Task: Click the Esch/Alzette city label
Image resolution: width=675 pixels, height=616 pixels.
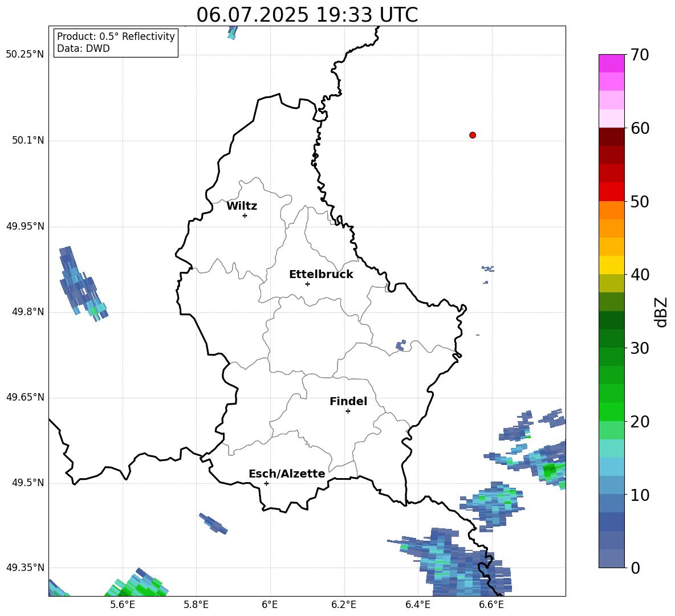Action: (x=287, y=474)
